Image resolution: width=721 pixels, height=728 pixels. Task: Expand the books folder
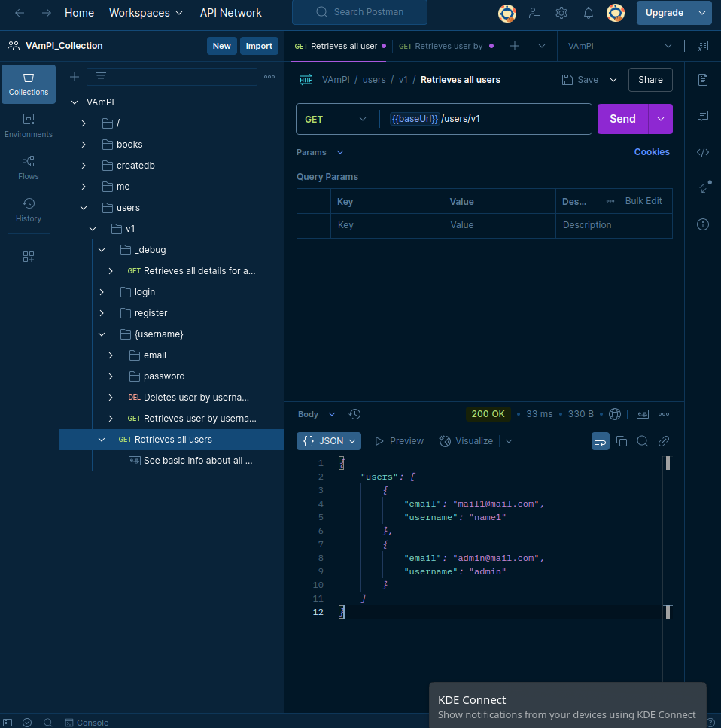click(84, 145)
